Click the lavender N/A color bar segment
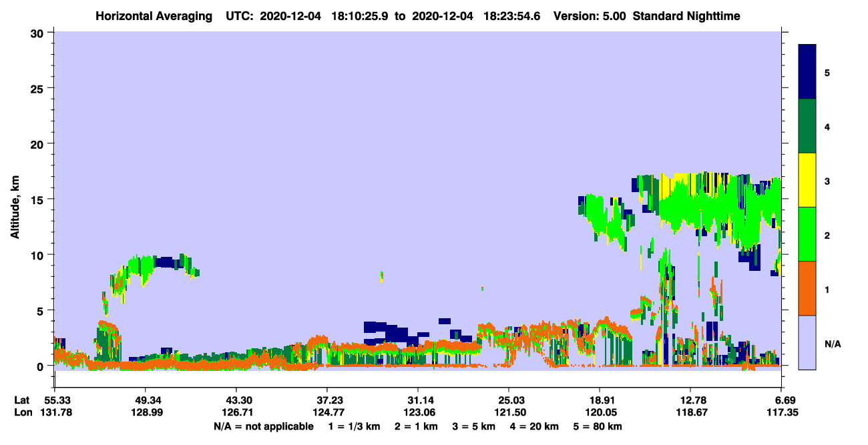Image resolution: width=868 pixels, height=445 pixels. (x=807, y=342)
